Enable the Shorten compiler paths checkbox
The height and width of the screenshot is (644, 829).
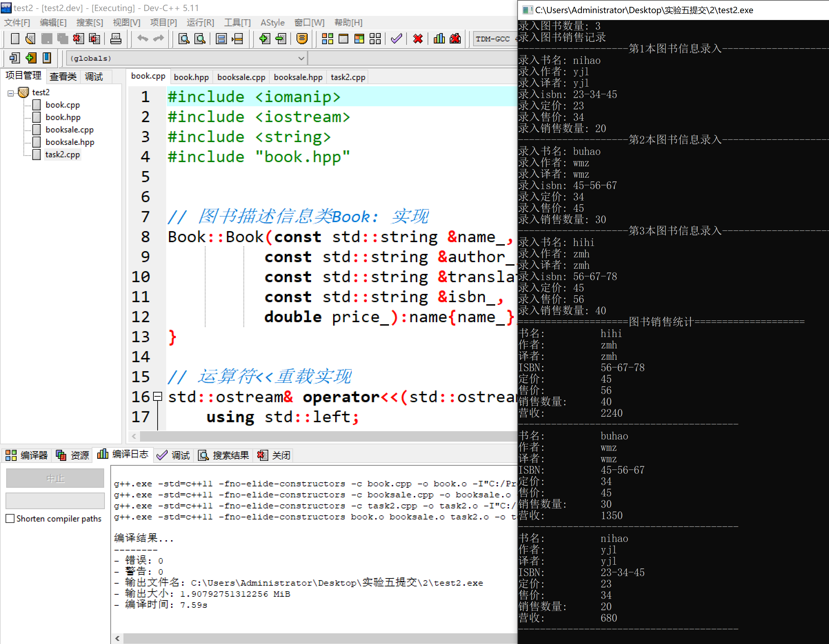(x=10, y=518)
